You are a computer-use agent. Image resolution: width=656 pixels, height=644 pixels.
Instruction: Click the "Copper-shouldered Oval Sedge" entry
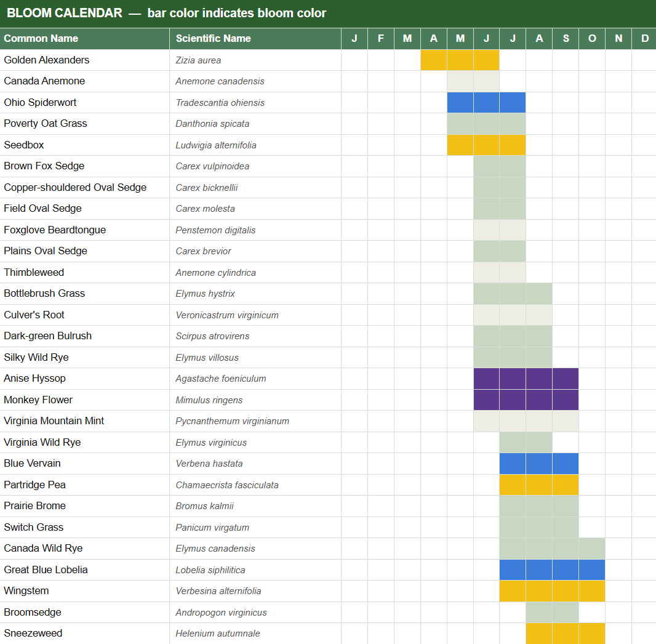(x=75, y=187)
